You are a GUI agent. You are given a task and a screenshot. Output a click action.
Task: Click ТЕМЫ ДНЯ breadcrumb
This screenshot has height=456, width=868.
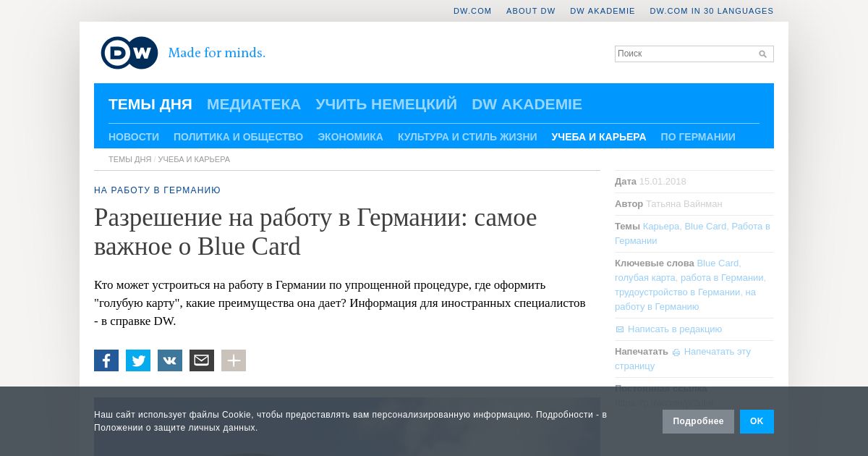coord(130,159)
